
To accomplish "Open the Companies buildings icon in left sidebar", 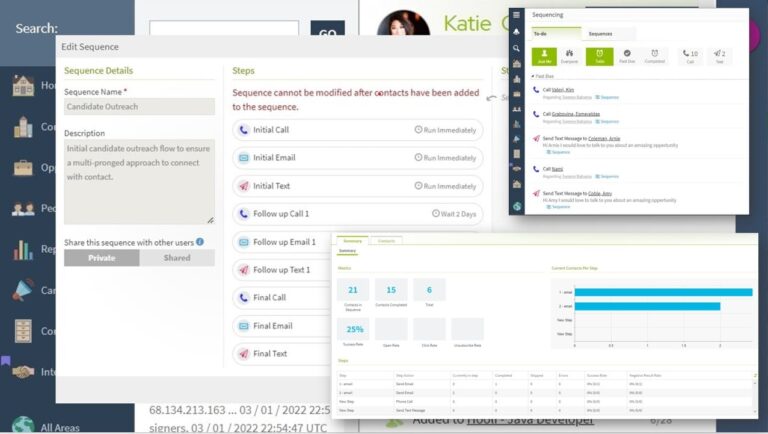I will tap(23, 127).
